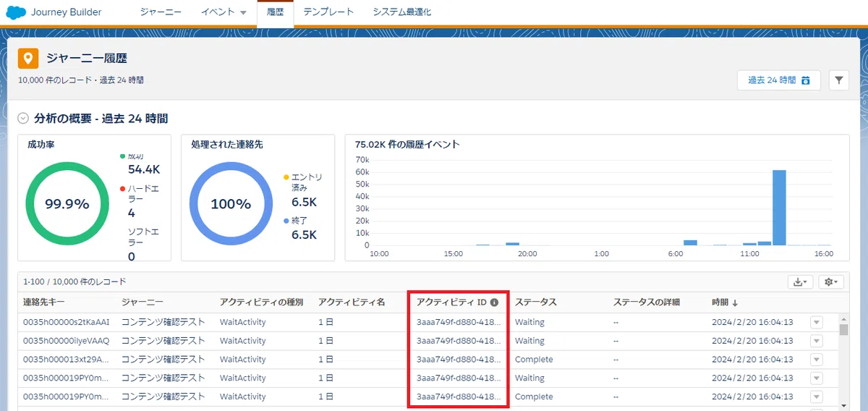Image resolution: width=868 pixels, height=411 pixels.
Task: Click activity ID in 0035h00000ilyeVAAQ row
Action: tap(459, 341)
